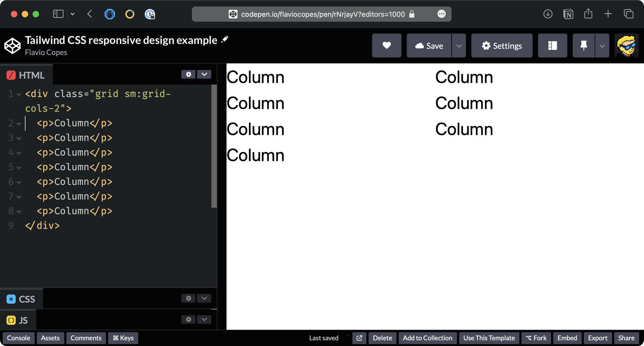The image size is (644, 346).
Task: Toggle the Console panel
Action: pyautogui.click(x=18, y=338)
